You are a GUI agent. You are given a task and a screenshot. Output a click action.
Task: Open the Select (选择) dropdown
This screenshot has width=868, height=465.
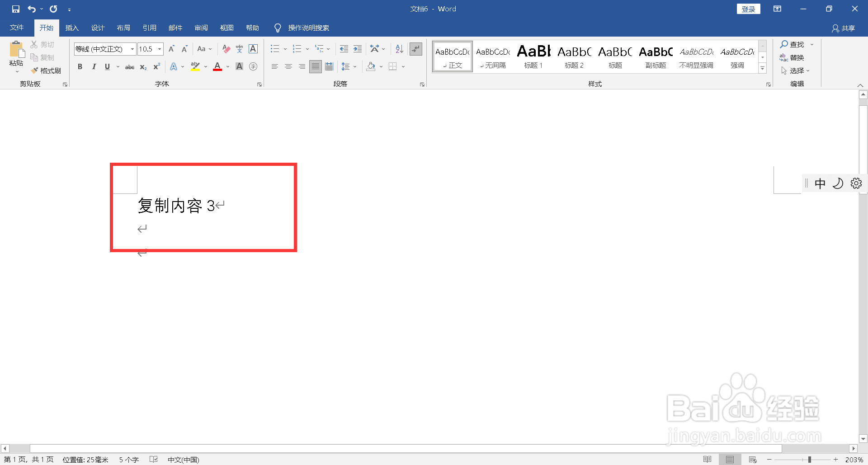pos(795,70)
